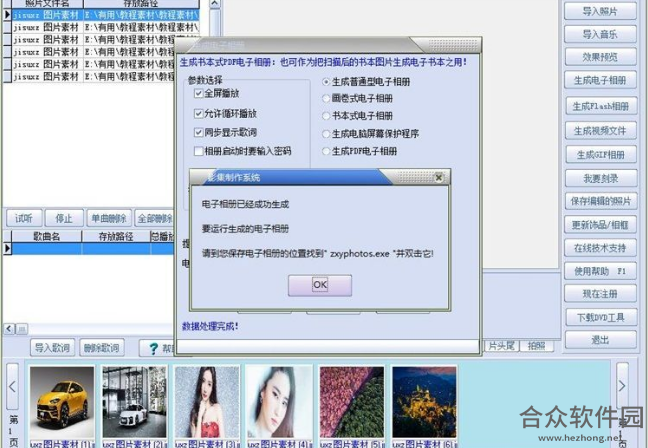This screenshot has height=448, width=648.
Task: Toggle the 同步显示歌词 checkbox
Action: pyautogui.click(x=198, y=132)
